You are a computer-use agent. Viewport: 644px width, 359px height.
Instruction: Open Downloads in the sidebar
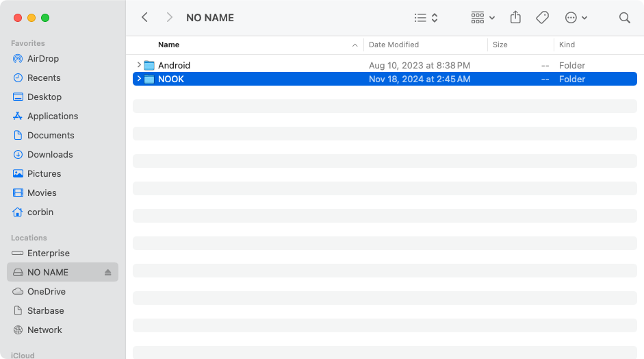pos(50,154)
